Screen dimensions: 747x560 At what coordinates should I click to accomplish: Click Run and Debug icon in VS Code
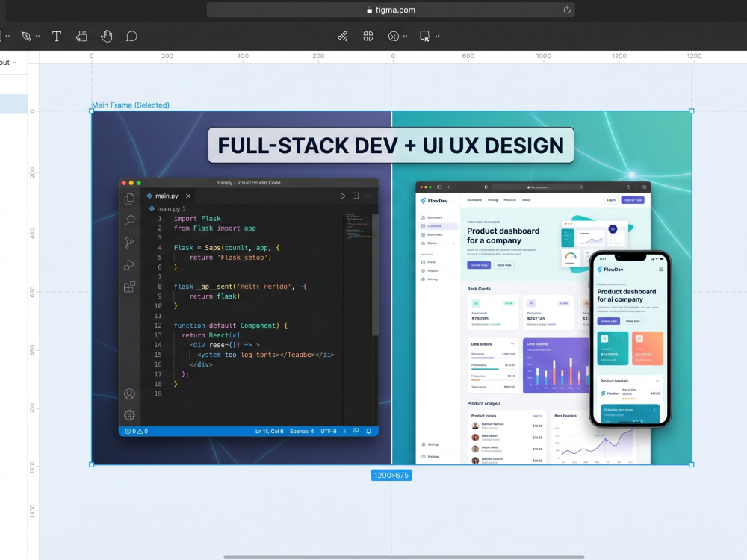[x=129, y=265]
